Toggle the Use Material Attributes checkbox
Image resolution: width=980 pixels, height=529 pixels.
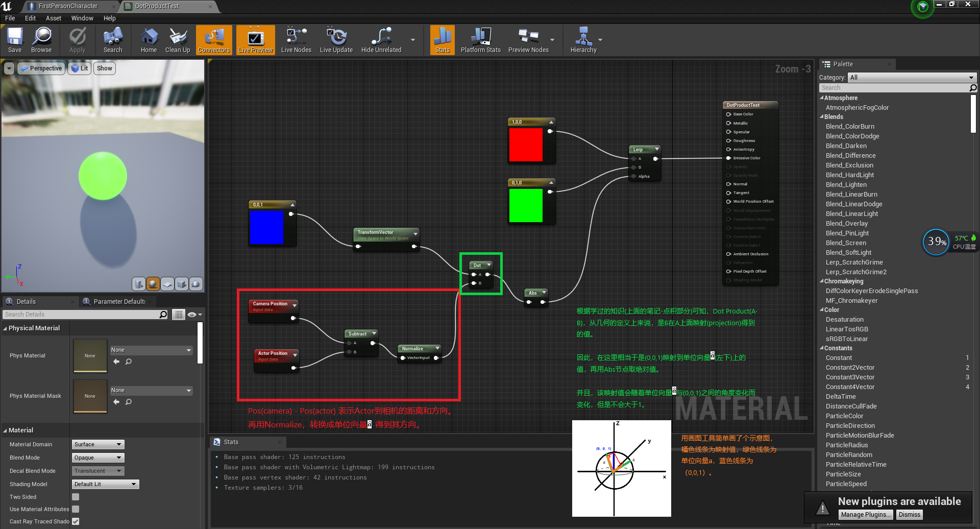coord(76,509)
